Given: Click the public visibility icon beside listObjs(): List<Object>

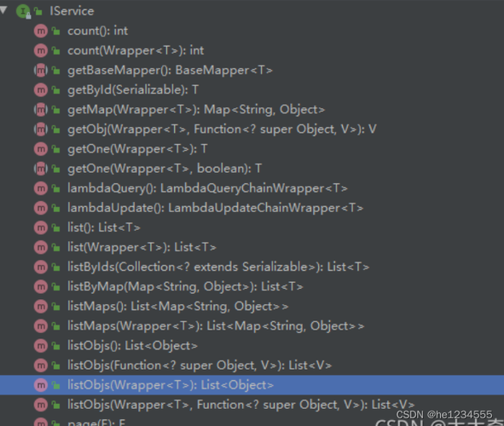Looking at the screenshot, I should (x=56, y=347).
